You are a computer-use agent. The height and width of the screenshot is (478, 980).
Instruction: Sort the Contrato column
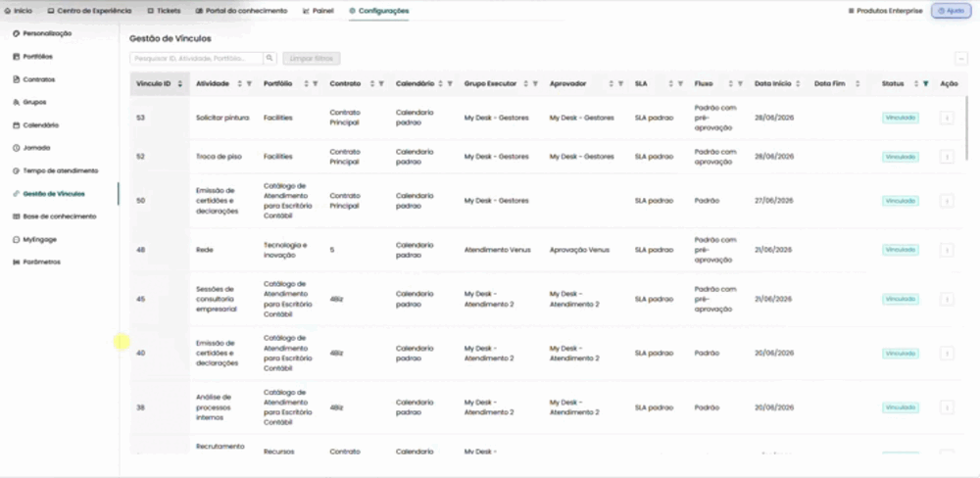(x=372, y=83)
